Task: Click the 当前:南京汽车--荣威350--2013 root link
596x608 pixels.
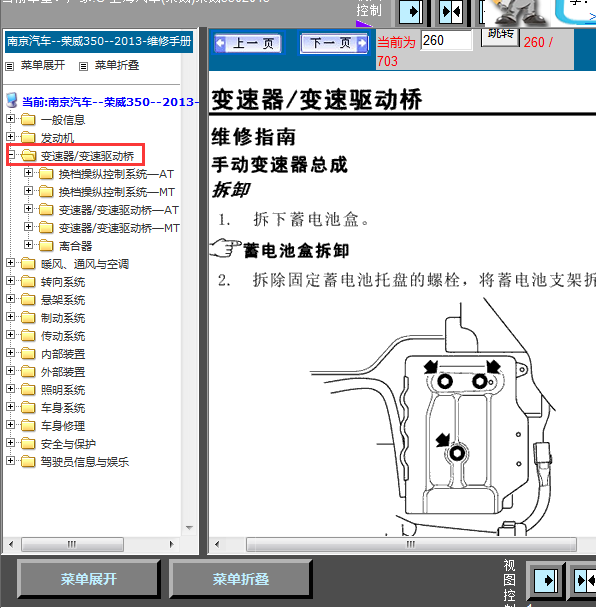Action: click(x=110, y=102)
